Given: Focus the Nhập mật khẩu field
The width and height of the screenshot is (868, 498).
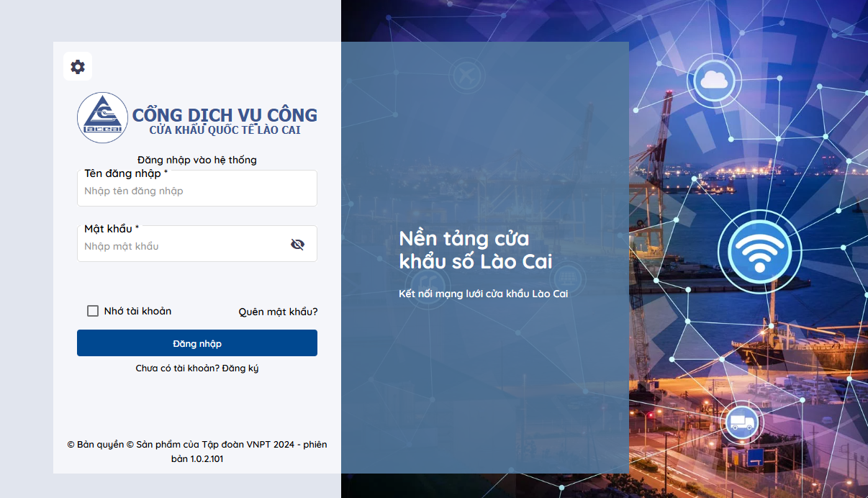Looking at the screenshot, I should click(x=184, y=246).
